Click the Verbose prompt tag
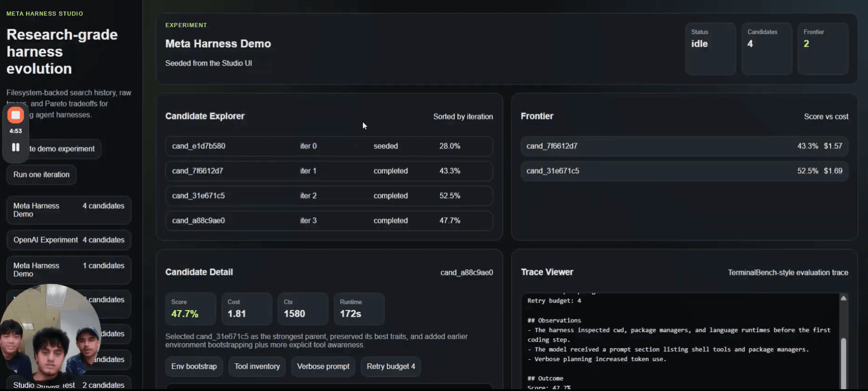This screenshot has width=868, height=391. (x=323, y=367)
